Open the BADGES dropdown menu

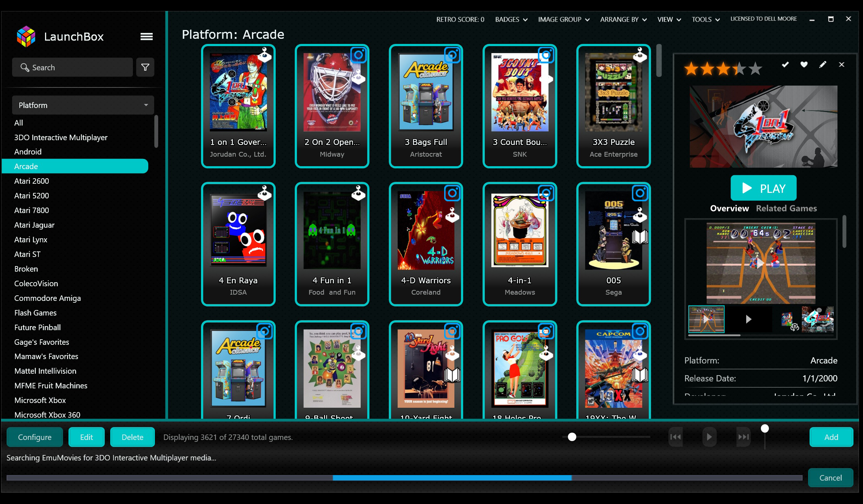(511, 19)
